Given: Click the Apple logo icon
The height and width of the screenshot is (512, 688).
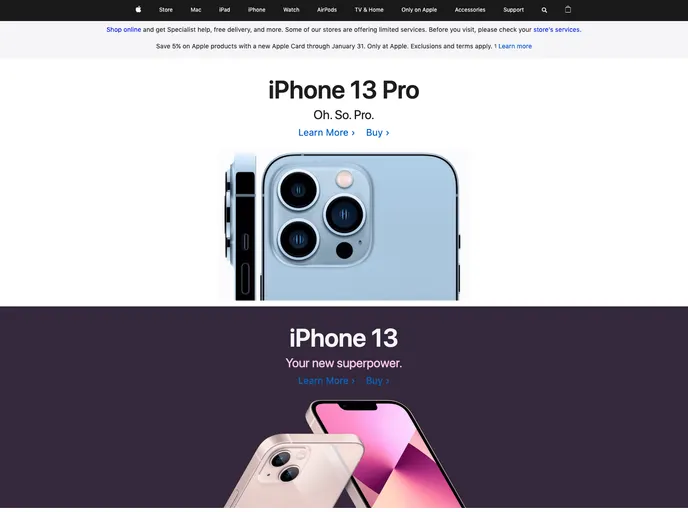Looking at the screenshot, I should (138, 9).
